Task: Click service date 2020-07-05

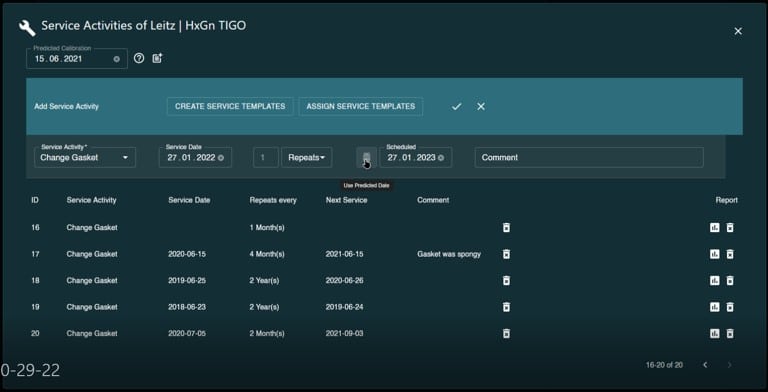Action: point(187,333)
